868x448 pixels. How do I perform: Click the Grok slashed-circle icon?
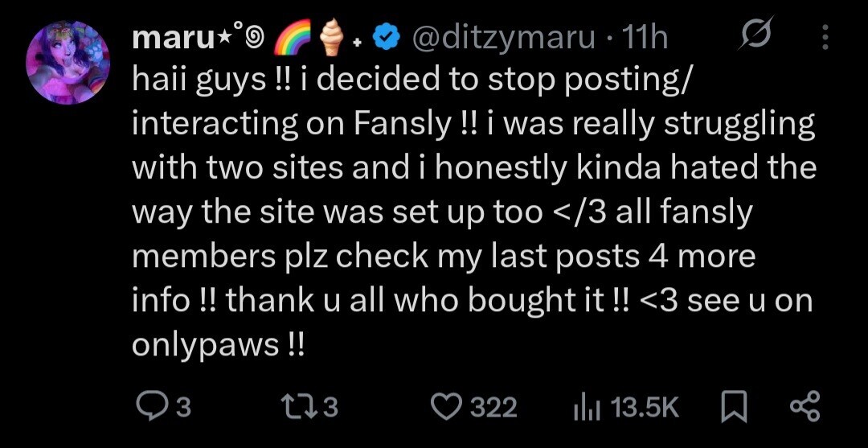[x=759, y=37]
